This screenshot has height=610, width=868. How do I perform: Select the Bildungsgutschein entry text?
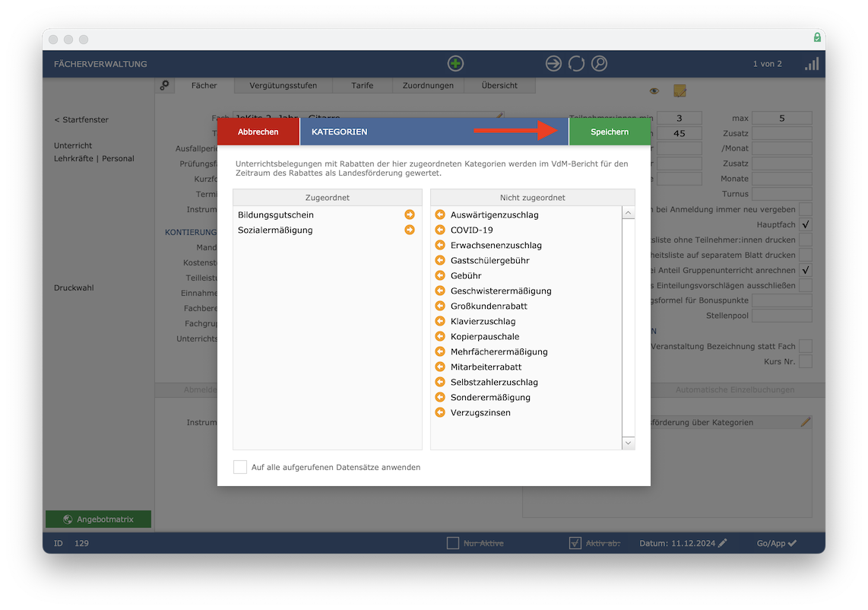tap(276, 215)
